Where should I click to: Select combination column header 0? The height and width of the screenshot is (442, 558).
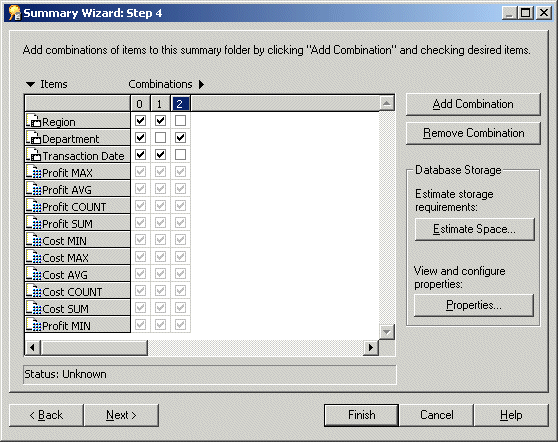point(140,104)
